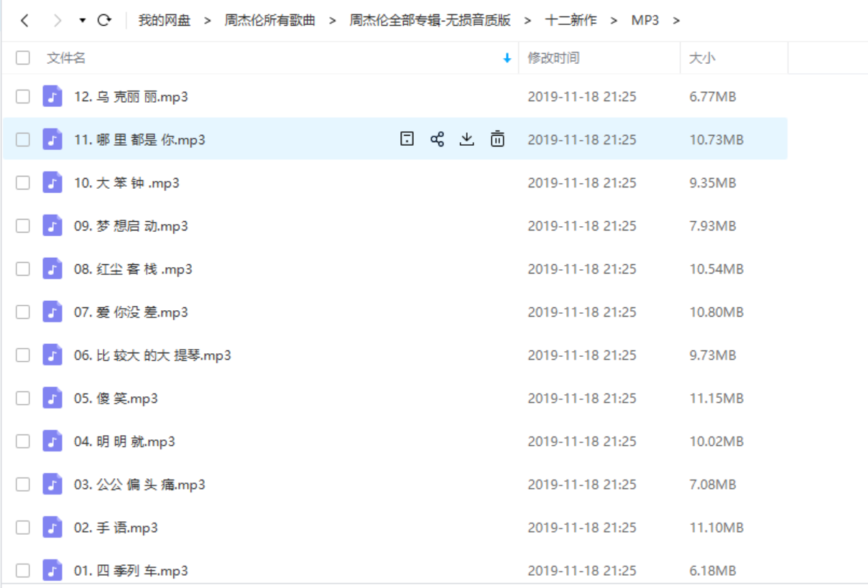Go forward with the right arrow
This screenshot has height=588, width=868.
pos(57,21)
